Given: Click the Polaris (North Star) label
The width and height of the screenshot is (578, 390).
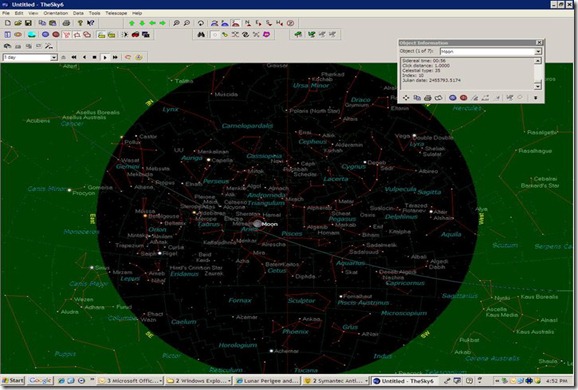Looking at the screenshot, I should [x=314, y=111].
